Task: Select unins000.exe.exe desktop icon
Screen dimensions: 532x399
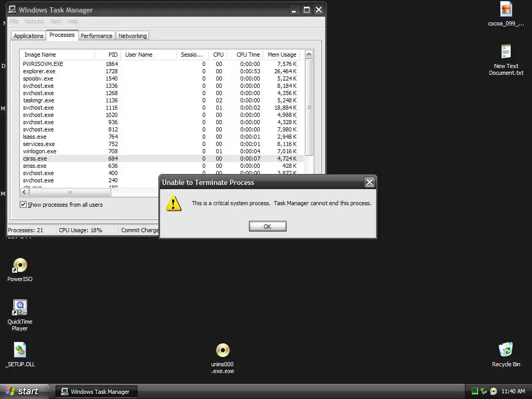Action: pos(222,358)
